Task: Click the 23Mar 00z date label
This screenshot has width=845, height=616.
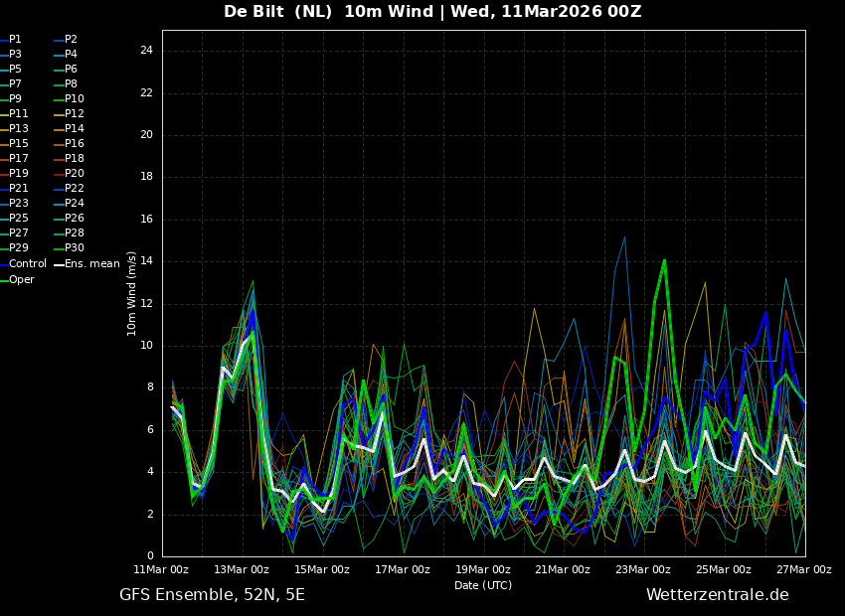Action: point(643,570)
